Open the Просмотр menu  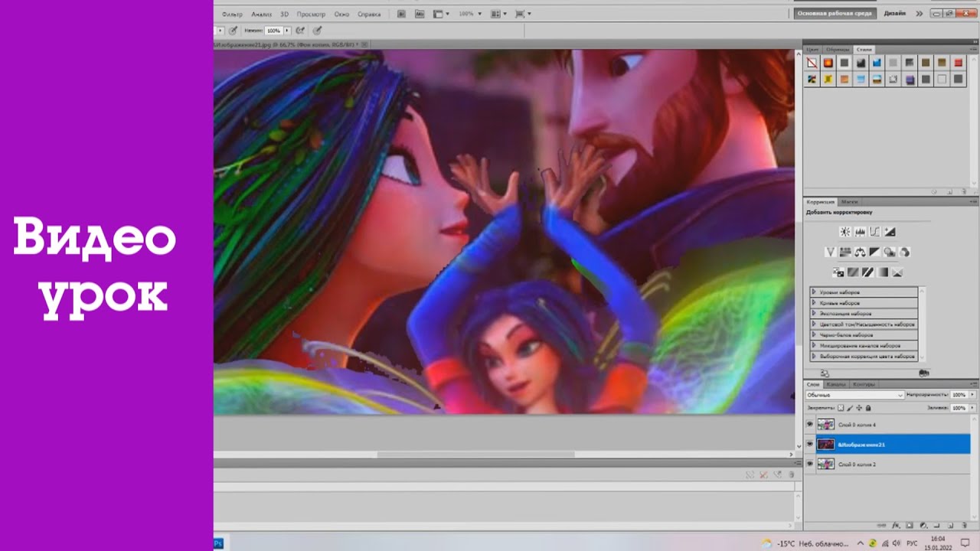[311, 14]
